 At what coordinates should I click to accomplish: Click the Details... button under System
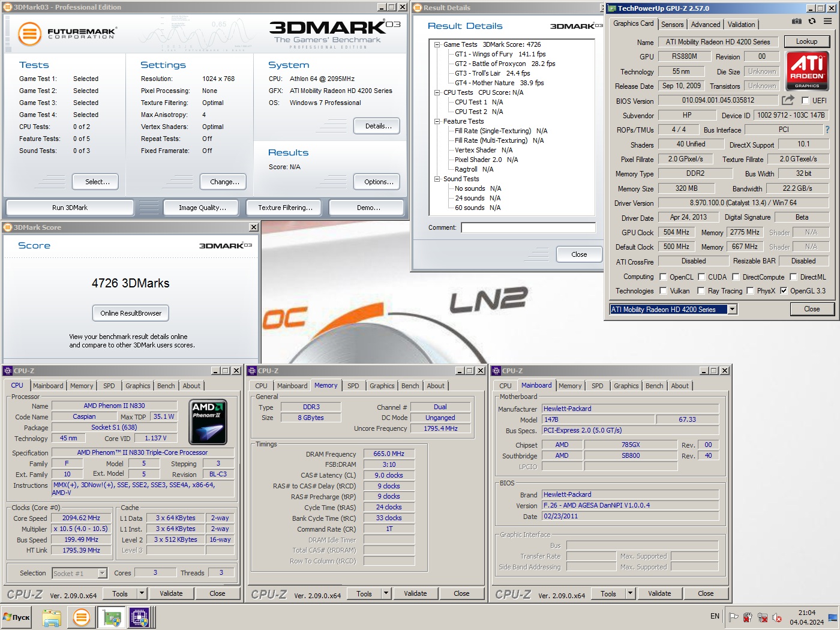pyautogui.click(x=378, y=126)
